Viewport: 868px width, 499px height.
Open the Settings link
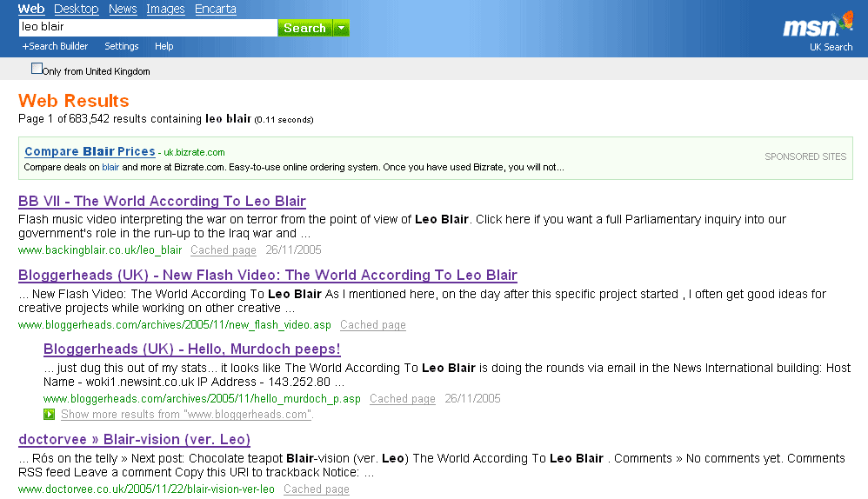pos(122,46)
